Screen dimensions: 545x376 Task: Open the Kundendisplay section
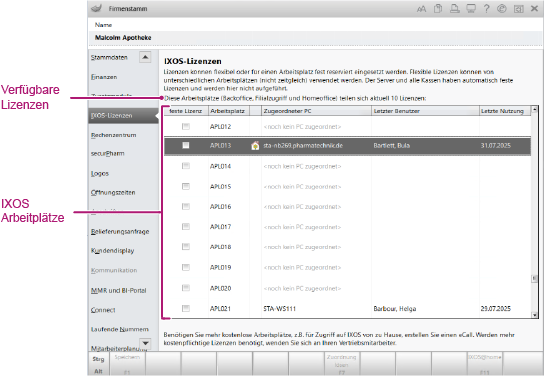click(112, 251)
